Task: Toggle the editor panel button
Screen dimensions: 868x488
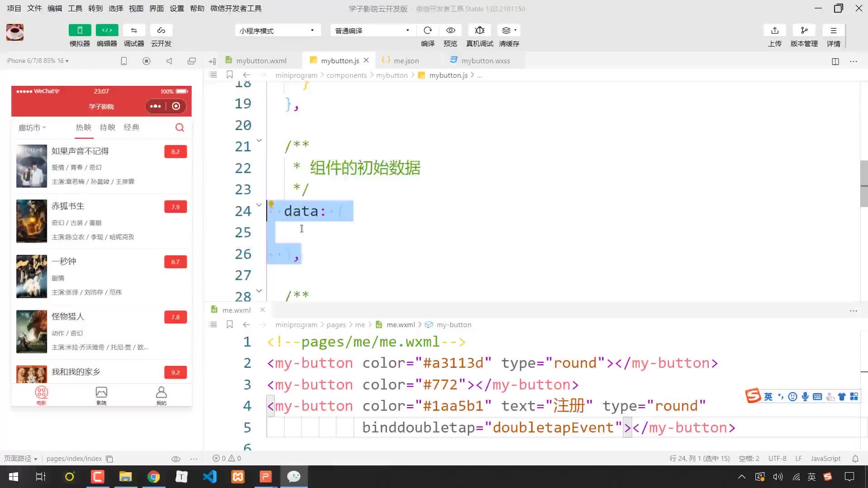Action: pyautogui.click(x=107, y=30)
